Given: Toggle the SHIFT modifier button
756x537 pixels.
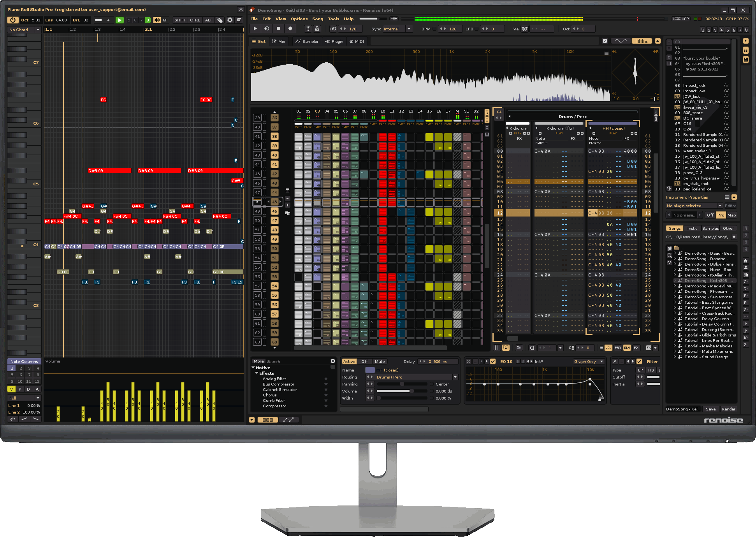Looking at the screenshot, I should coord(180,20).
